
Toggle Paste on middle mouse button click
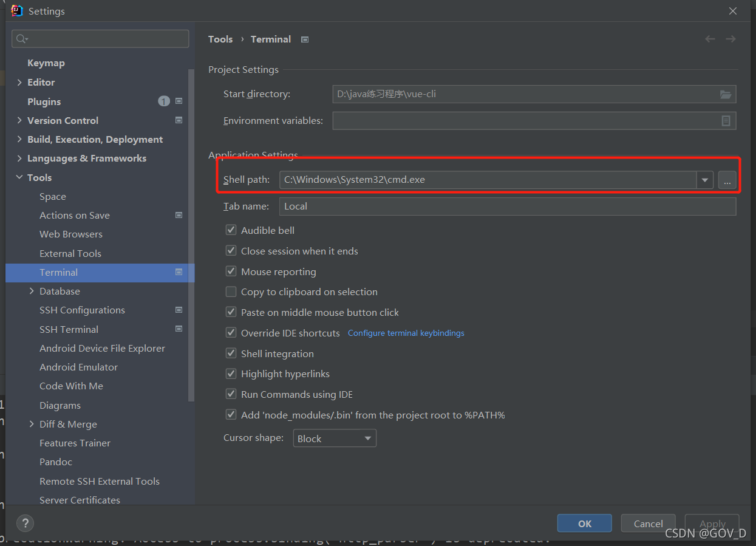(x=231, y=312)
